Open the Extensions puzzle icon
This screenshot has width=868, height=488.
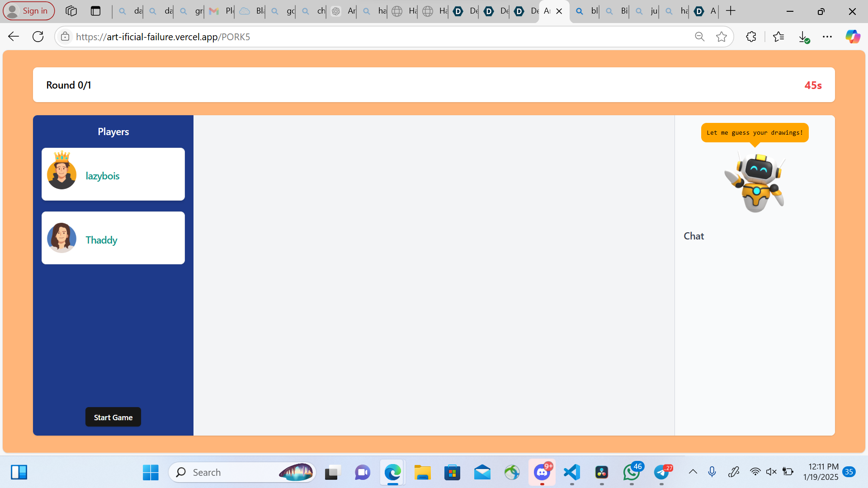click(x=751, y=37)
